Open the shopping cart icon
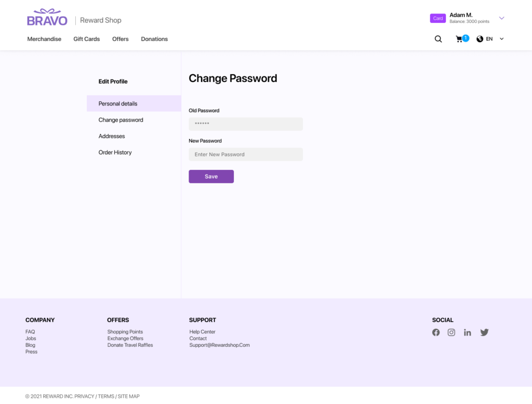This screenshot has width=532, height=404. click(x=460, y=39)
